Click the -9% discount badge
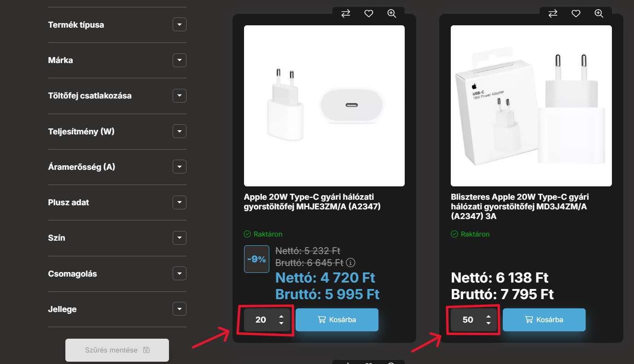634x364 pixels. [256, 259]
